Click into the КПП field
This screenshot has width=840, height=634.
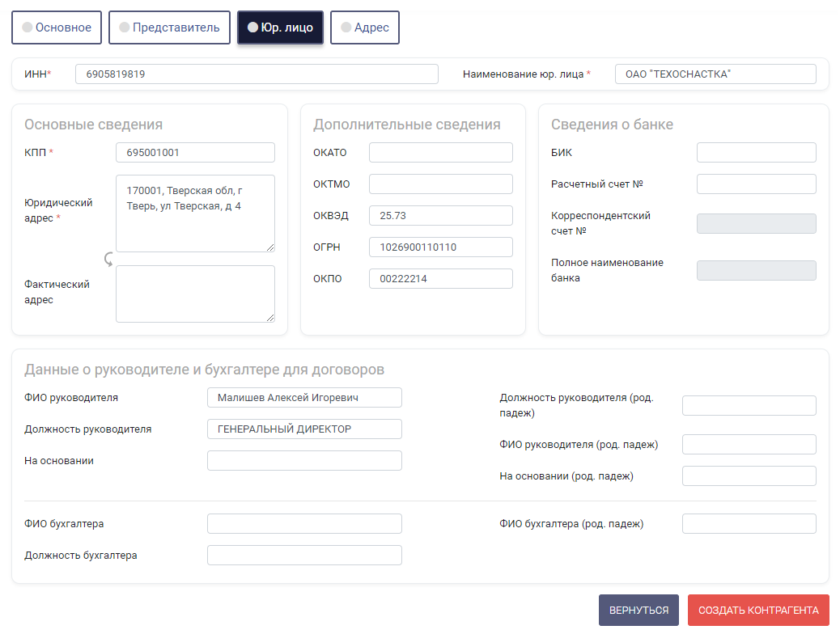point(196,152)
